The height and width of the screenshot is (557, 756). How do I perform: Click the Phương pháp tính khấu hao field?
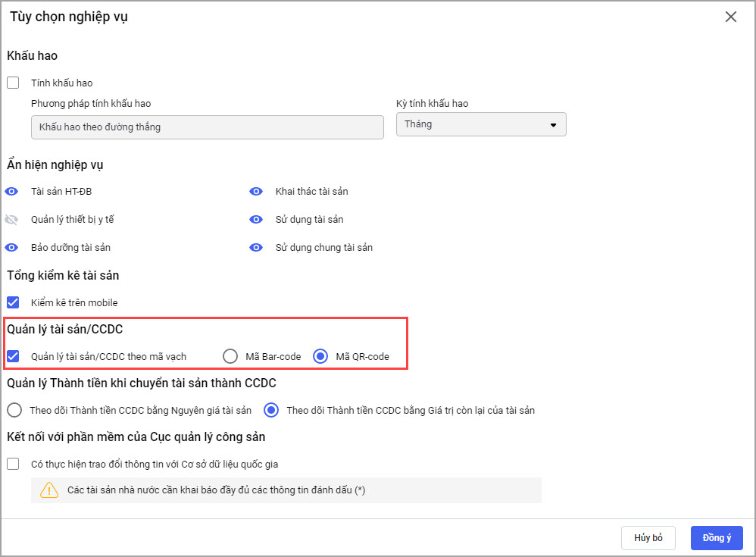coord(207,127)
